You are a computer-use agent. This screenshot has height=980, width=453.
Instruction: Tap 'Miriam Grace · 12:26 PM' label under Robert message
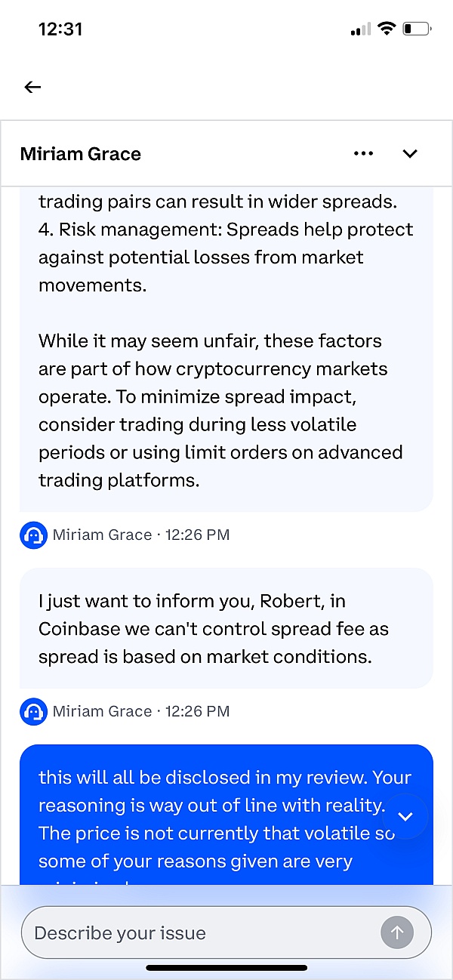tap(141, 711)
